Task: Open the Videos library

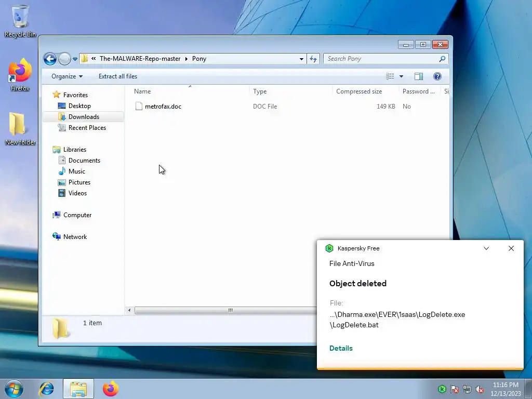Action: (x=77, y=193)
